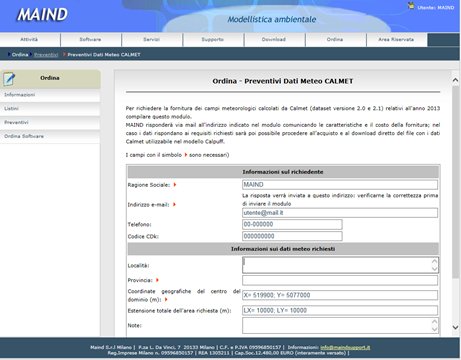Go to Area Riservata tab
The height and width of the screenshot is (360, 461).
pyautogui.click(x=397, y=40)
